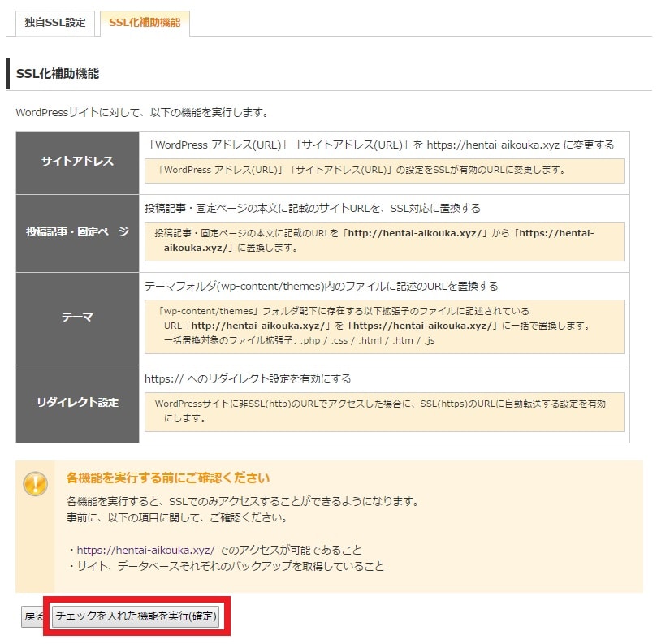The height and width of the screenshot is (644, 657).
Task: Click the SSL化補助機能 section heading
Action: (x=58, y=74)
